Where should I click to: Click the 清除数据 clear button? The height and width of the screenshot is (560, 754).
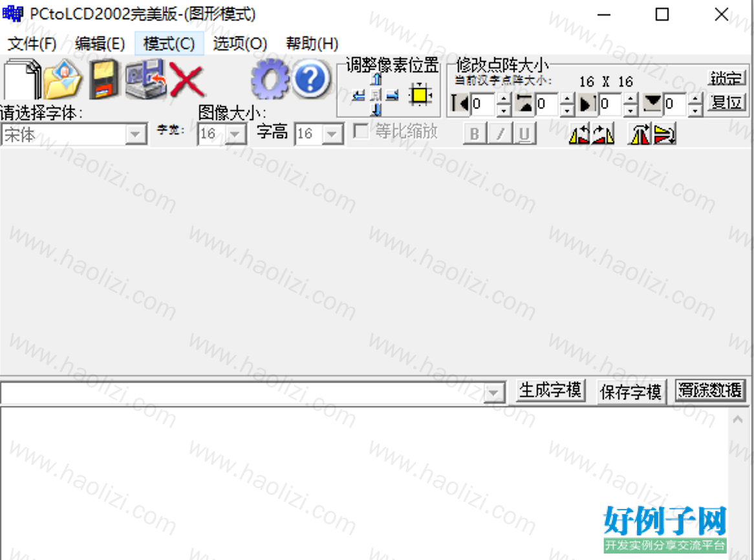(710, 390)
